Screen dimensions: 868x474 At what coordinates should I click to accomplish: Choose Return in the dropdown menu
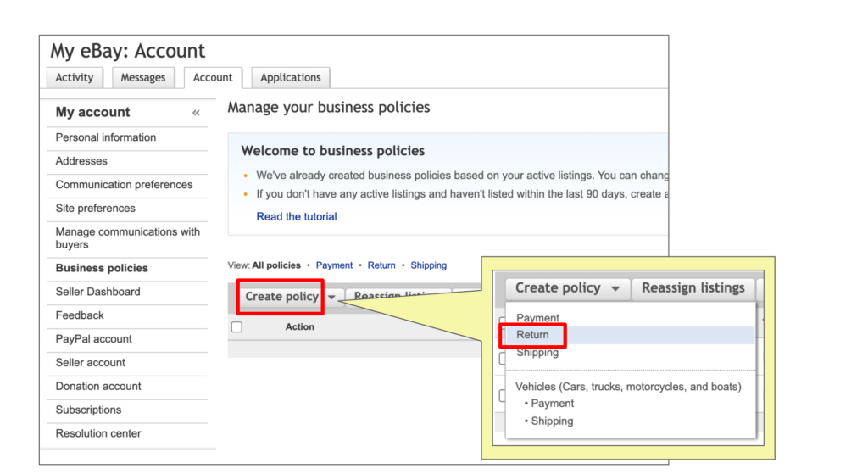[532, 335]
